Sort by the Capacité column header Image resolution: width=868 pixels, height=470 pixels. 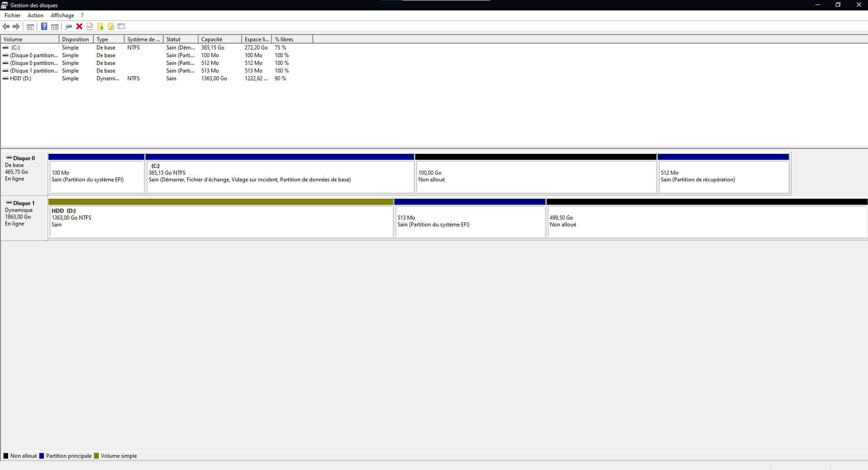coord(220,39)
